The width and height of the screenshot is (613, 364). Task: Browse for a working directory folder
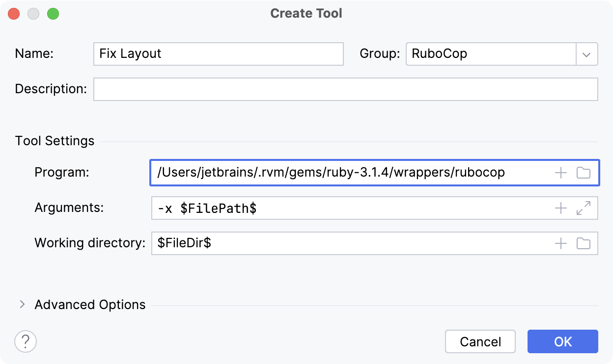[584, 243]
